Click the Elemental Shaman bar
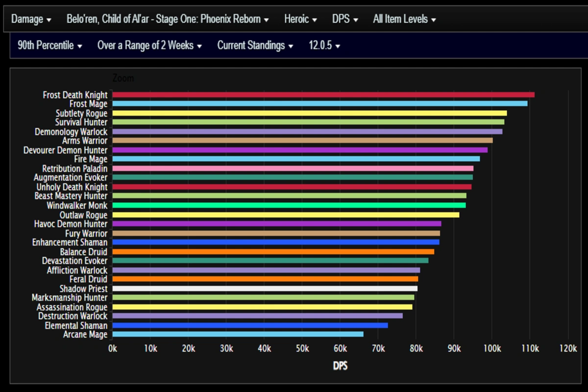588x392 pixels. pyautogui.click(x=250, y=325)
